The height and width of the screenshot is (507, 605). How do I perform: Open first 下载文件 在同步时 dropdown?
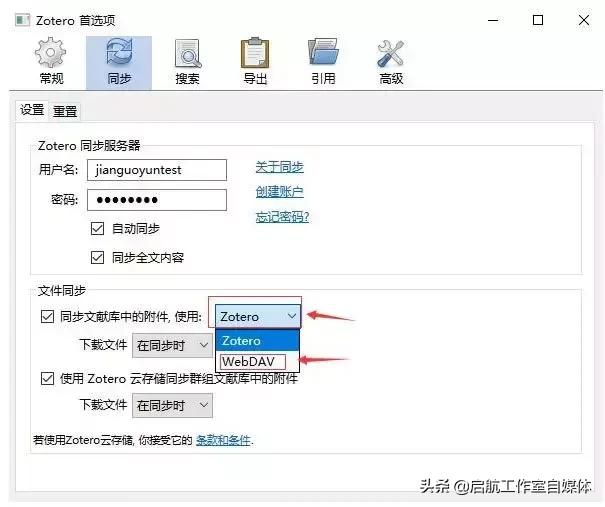point(172,346)
